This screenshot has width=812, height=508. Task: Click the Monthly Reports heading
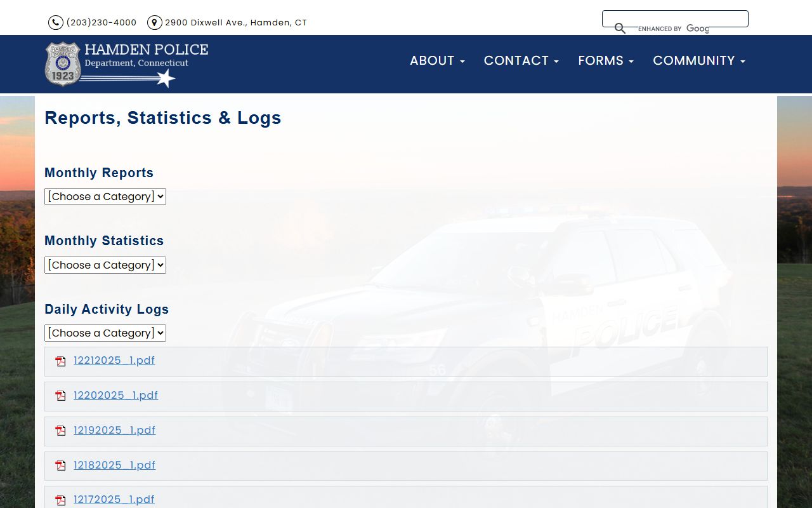tap(99, 173)
